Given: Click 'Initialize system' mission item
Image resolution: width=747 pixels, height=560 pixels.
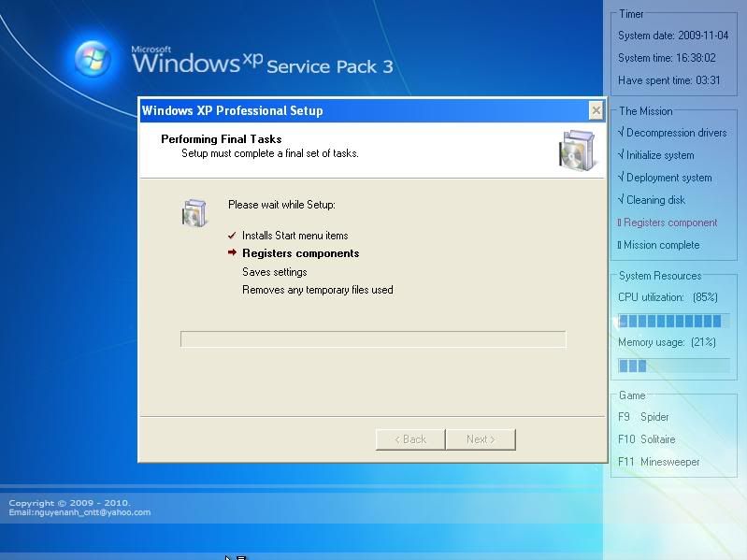Looking at the screenshot, I should click(656, 155).
